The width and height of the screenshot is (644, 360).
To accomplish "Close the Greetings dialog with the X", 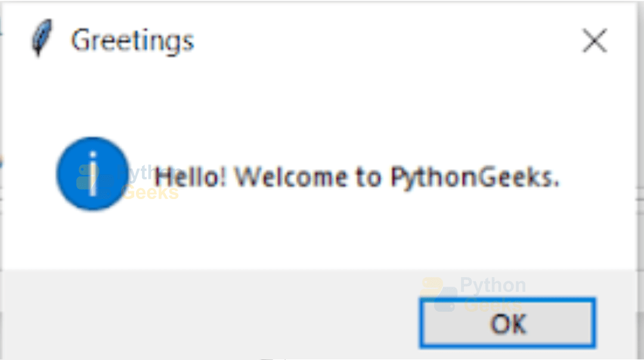I will (595, 41).
